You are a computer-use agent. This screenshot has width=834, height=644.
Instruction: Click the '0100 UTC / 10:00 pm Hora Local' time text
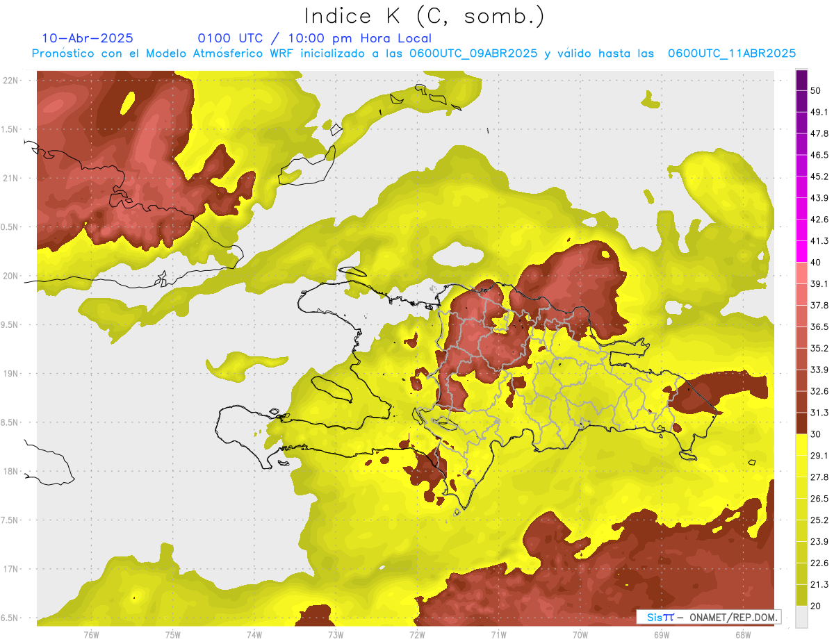315,38
